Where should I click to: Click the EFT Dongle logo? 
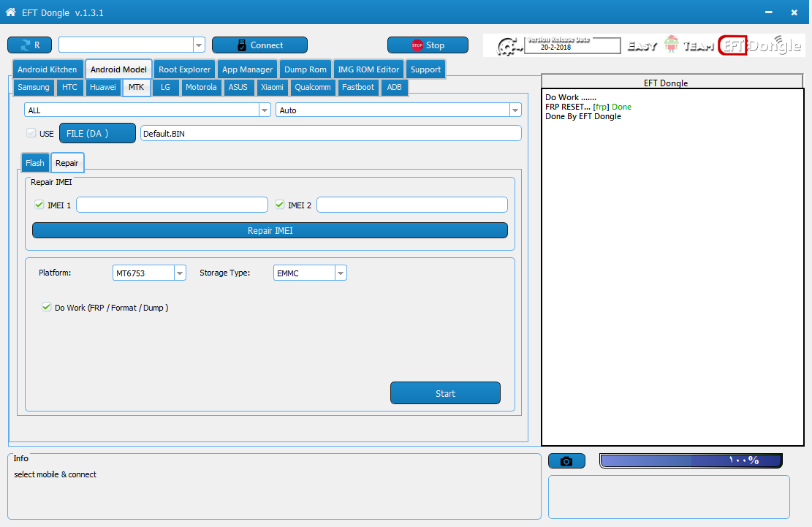[x=759, y=45]
